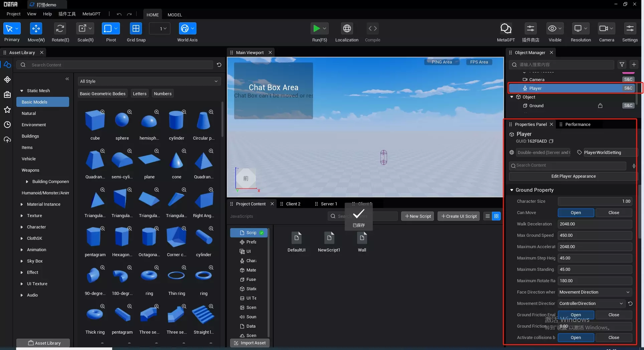This screenshot has width=644, height=350.
Task: Open the Settings toolbar icon
Action: [630, 29]
